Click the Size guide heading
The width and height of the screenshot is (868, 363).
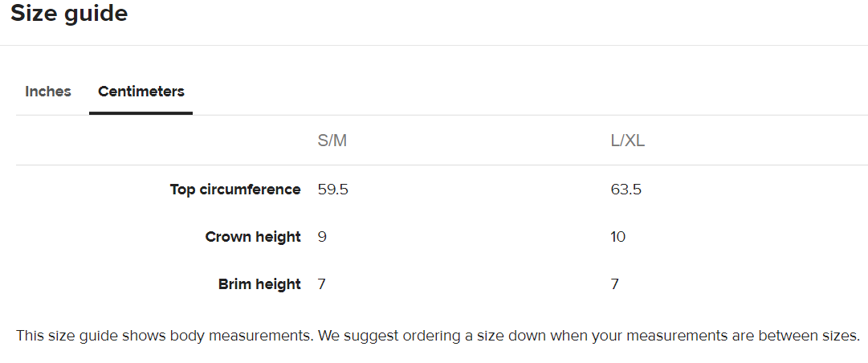tap(69, 14)
